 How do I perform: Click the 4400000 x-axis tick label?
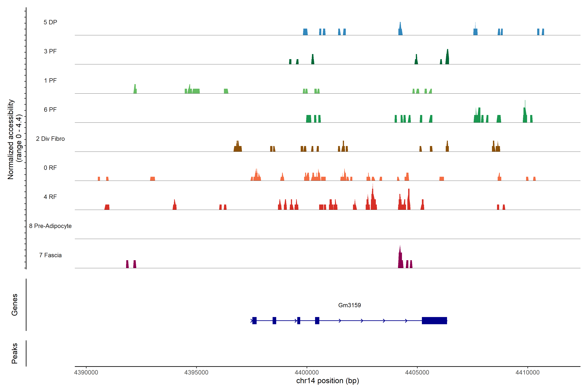[x=307, y=372]
